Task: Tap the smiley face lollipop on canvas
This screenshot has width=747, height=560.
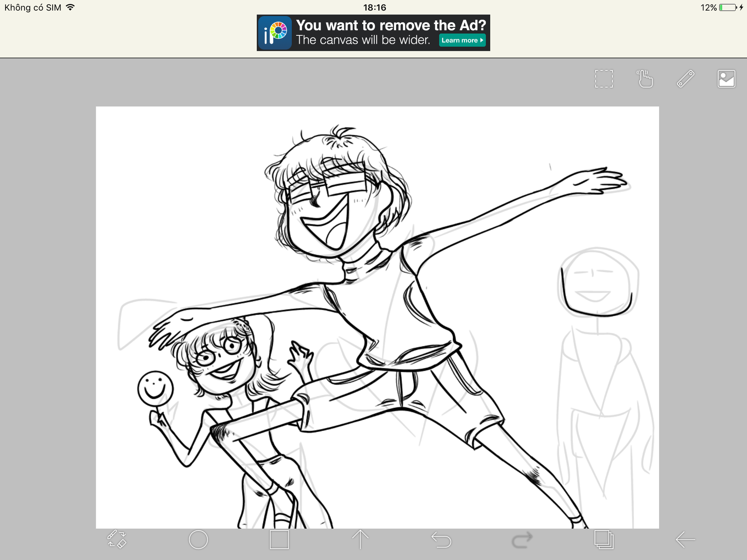Action: (x=155, y=388)
